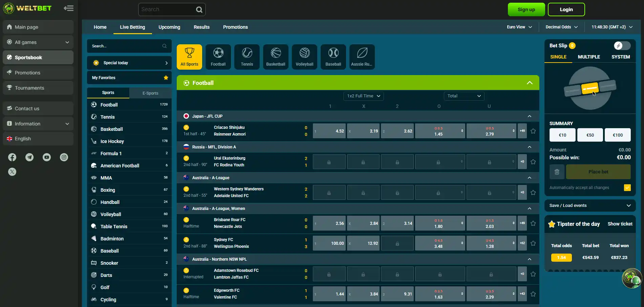Select the €50 quick stake button
Image resolution: width=644 pixels, height=307 pixels.
590,135
